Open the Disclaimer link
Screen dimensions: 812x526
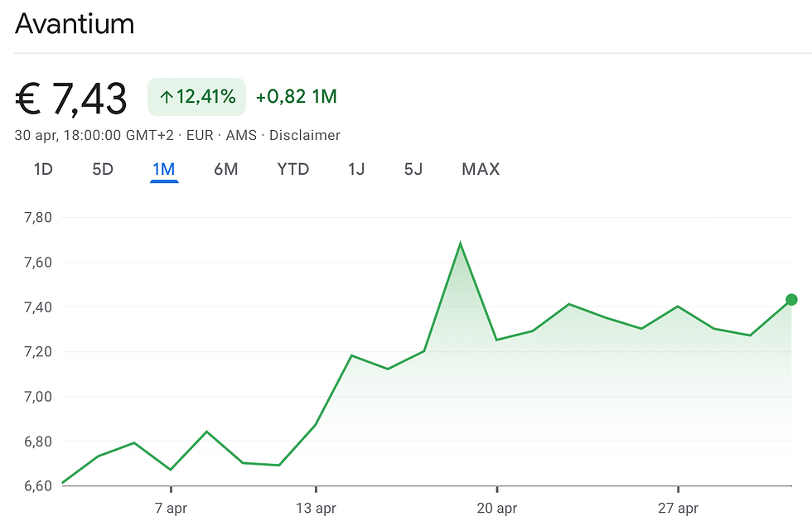point(305,135)
